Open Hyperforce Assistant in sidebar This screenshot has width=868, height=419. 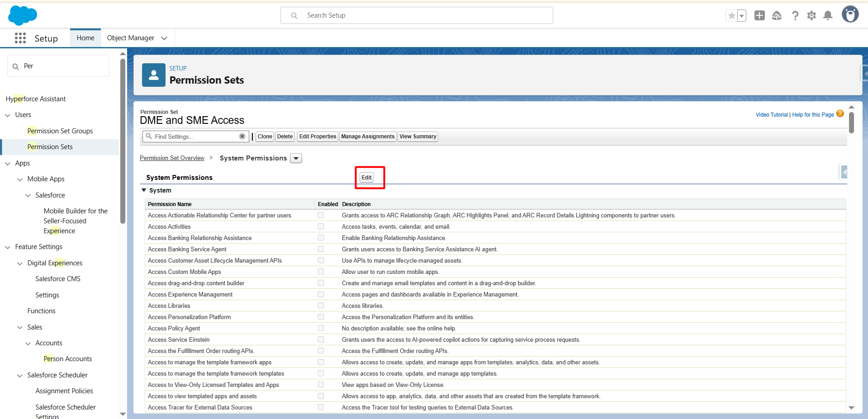coord(36,99)
